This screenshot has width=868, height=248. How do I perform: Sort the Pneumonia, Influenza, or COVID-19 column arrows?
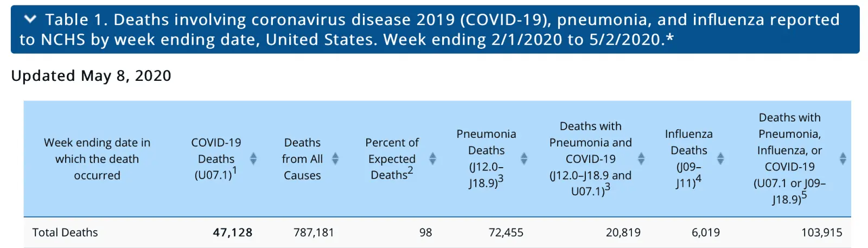tap(843, 158)
